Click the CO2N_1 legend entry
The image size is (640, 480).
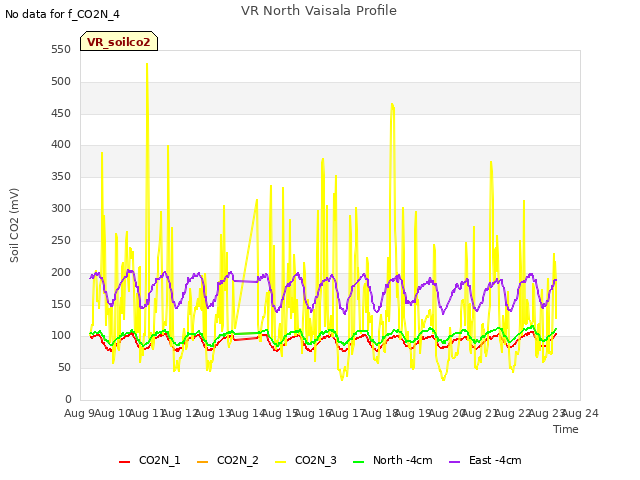pyautogui.click(x=149, y=461)
